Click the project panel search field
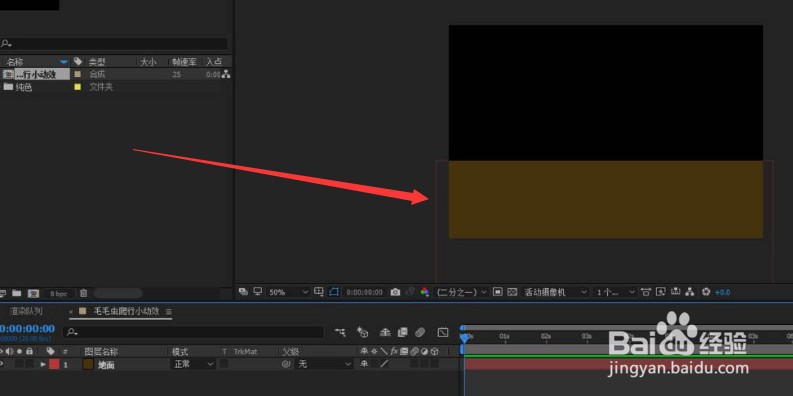Screen dimensions: 793x396 click(x=113, y=43)
